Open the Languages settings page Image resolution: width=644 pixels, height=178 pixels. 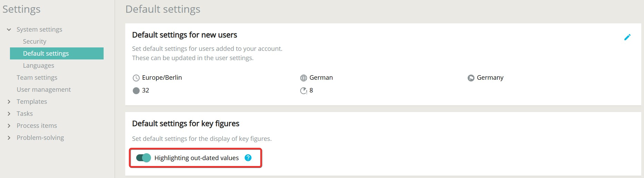point(38,66)
